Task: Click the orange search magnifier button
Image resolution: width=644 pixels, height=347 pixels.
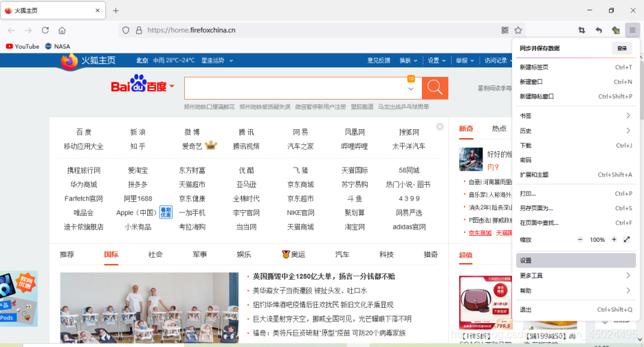Action: [x=435, y=88]
